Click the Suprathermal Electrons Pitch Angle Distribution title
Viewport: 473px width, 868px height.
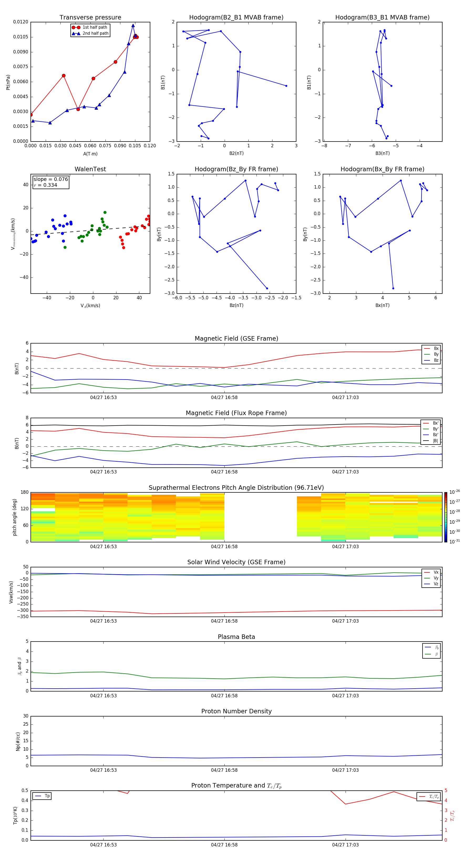pos(236,488)
